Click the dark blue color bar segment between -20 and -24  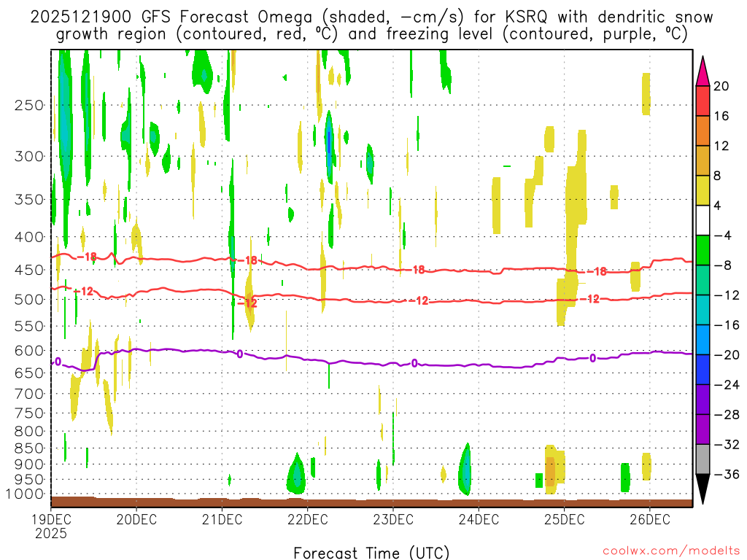[703, 370]
